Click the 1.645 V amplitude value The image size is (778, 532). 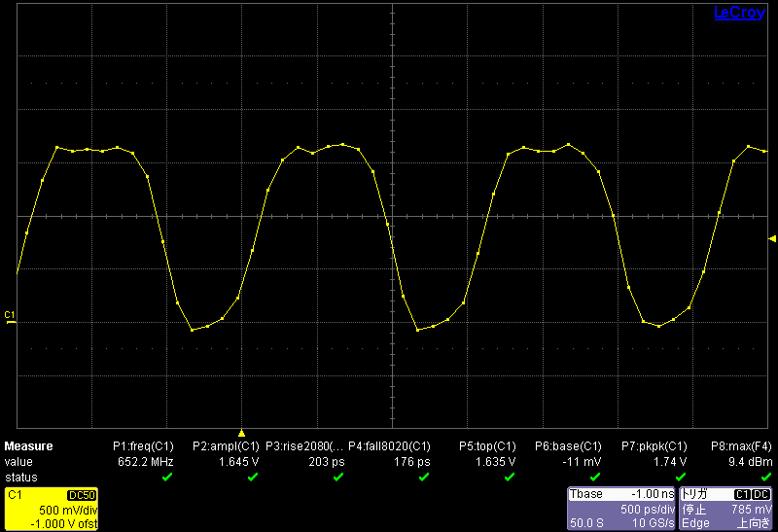click(238, 462)
